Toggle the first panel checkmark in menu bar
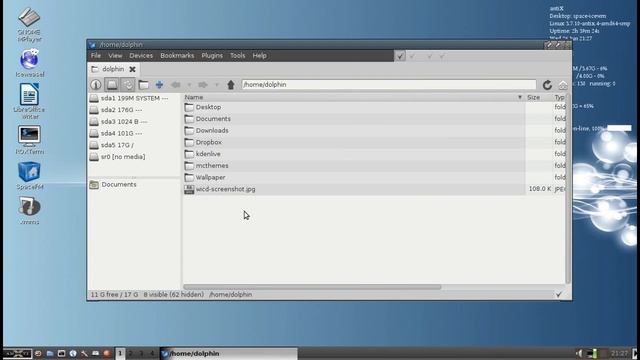 coord(400,56)
